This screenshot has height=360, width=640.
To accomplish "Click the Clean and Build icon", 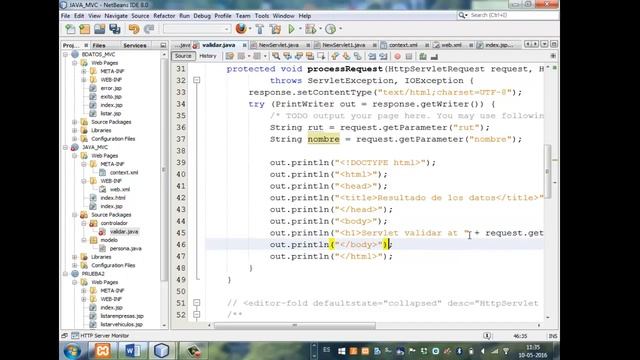I will pyautogui.click(x=276, y=29).
